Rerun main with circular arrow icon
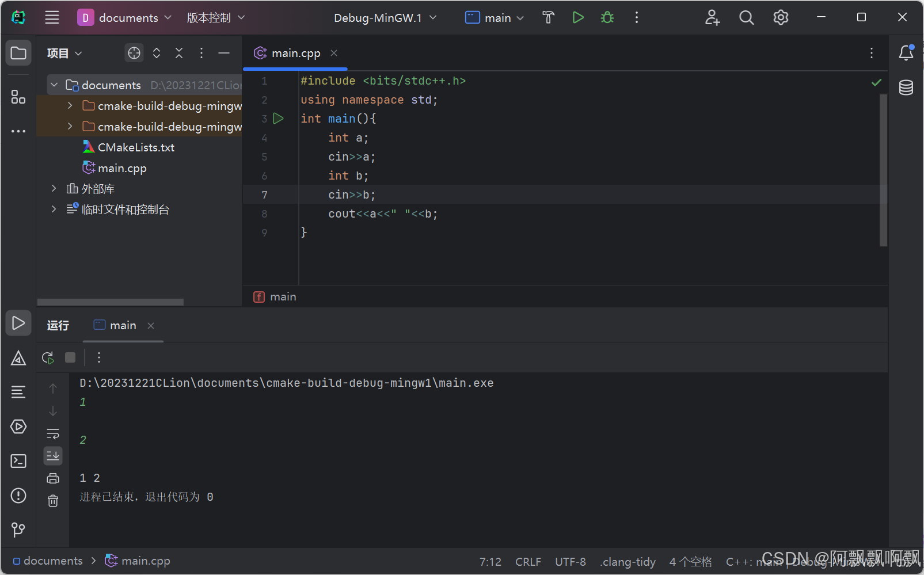The width and height of the screenshot is (924, 575). pyautogui.click(x=48, y=357)
